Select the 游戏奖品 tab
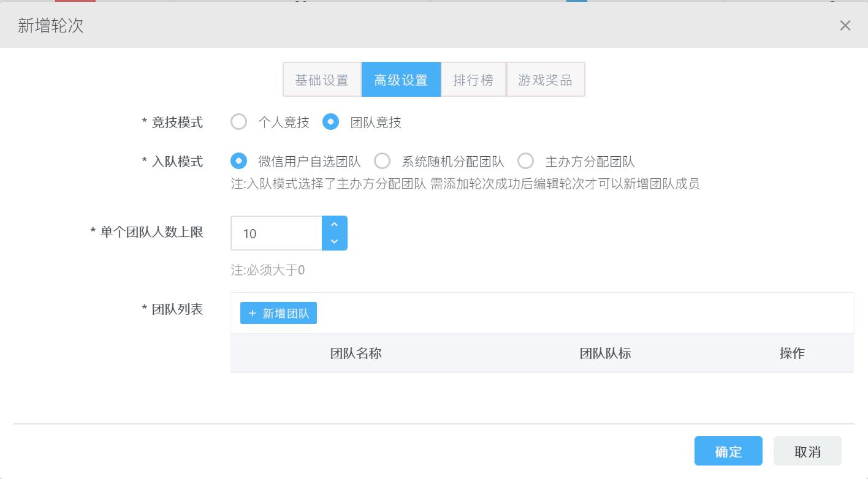This screenshot has width=868, height=479. (x=545, y=80)
